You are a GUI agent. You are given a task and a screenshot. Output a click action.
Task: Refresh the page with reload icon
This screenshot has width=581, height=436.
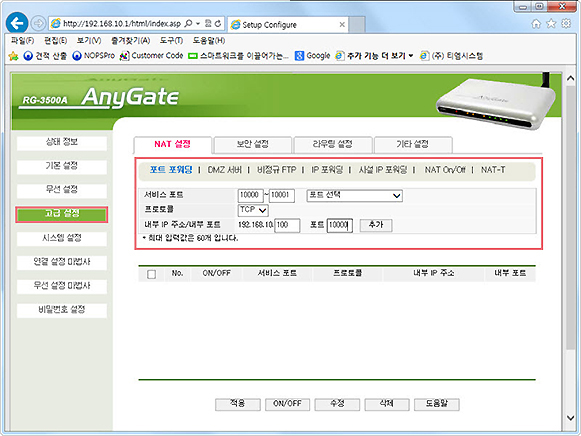click(x=218, y=24)
